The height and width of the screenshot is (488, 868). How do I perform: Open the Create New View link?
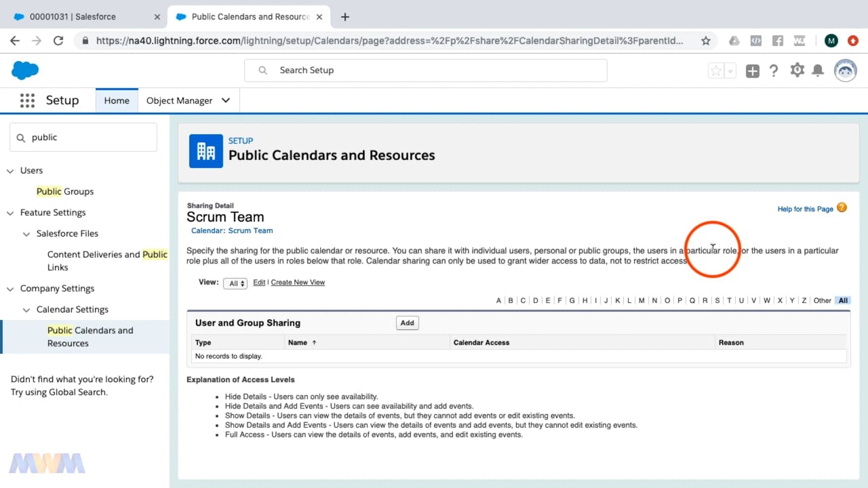coord(298,282)
